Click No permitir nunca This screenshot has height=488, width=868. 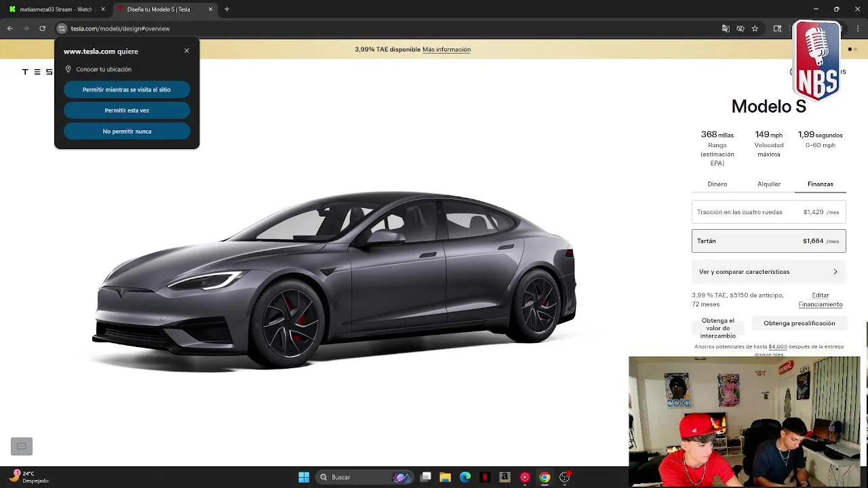[x=127, y=131]
